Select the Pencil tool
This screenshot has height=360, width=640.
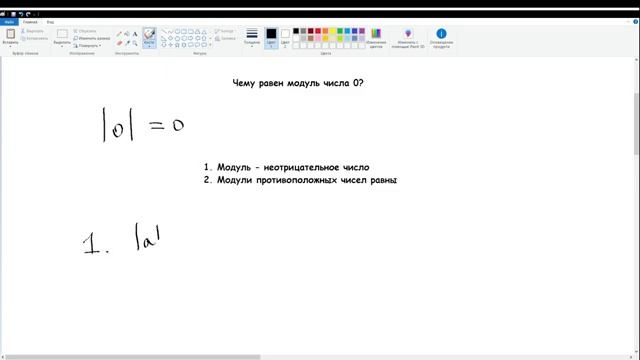point(119,34)
